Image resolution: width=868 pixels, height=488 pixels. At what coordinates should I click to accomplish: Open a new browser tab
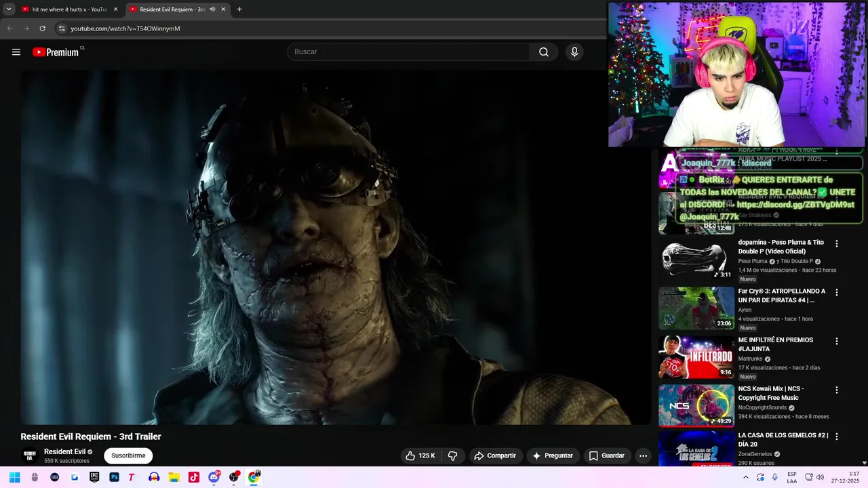(x=239, y=9)
